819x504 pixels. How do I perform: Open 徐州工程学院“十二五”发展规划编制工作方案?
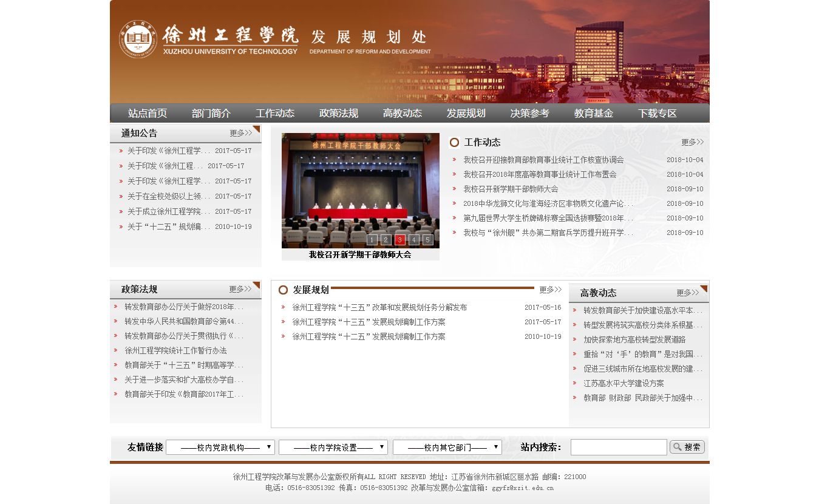pos(369,336)
